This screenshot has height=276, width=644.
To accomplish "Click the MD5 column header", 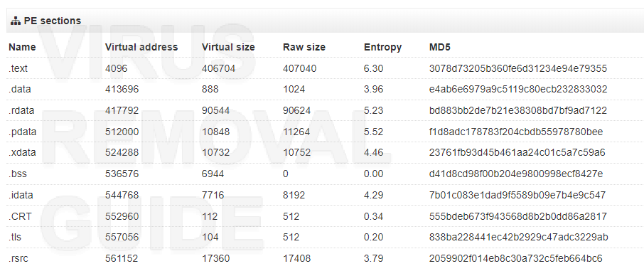I will [x=439, y=47].
